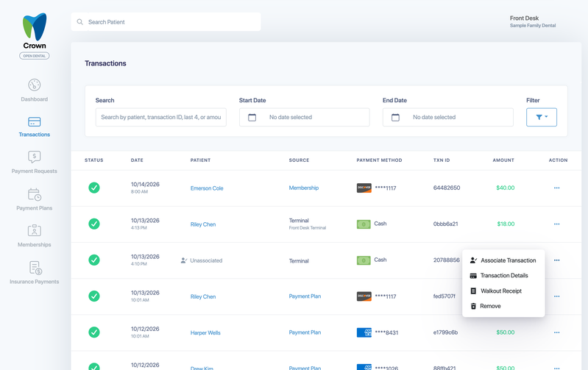Screen dimensions: 588x370
Task: Choose Transaction Details from menu
Action: click(499, 276)
